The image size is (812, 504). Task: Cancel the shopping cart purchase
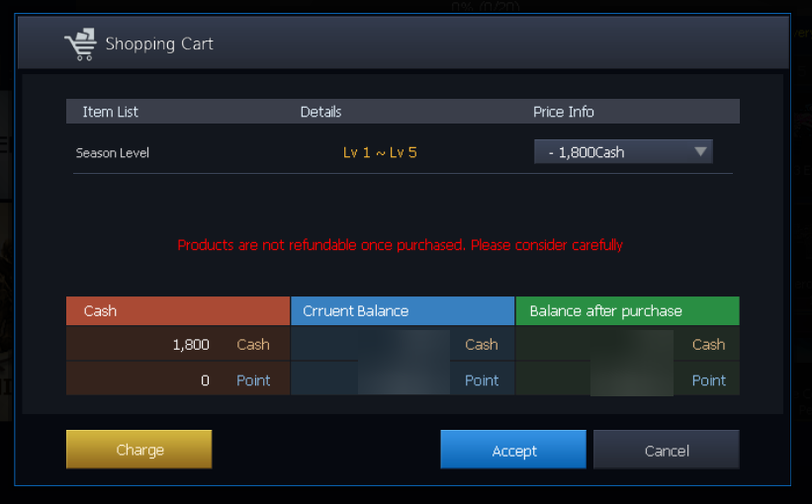pyautogui.click(x=666, y=450)
